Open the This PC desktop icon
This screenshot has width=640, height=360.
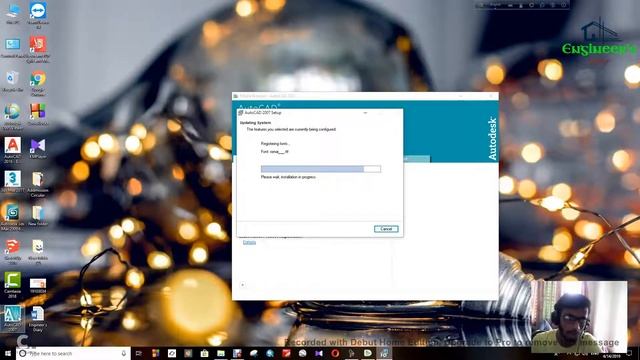(x=13, y=13)
